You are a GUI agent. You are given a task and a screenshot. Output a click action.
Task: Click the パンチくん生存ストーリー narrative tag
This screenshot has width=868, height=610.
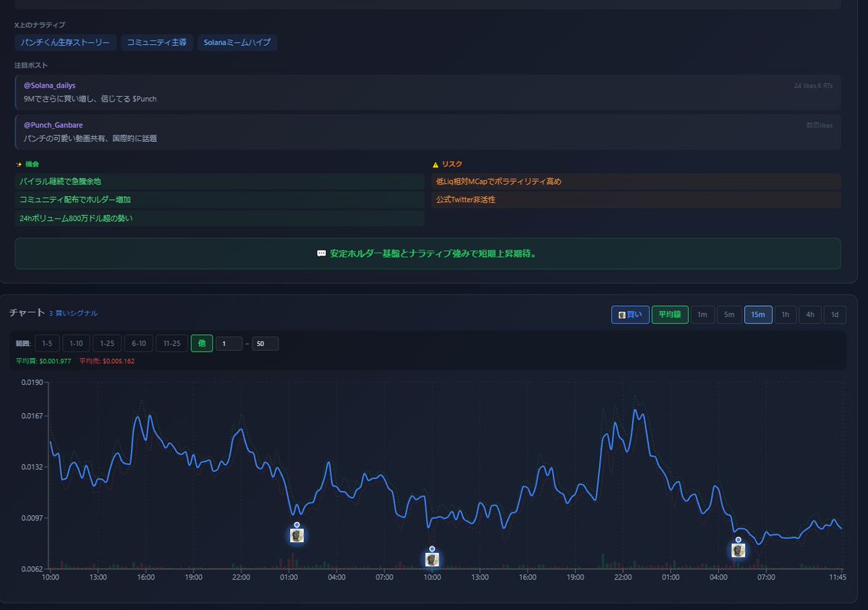(66, 43)
